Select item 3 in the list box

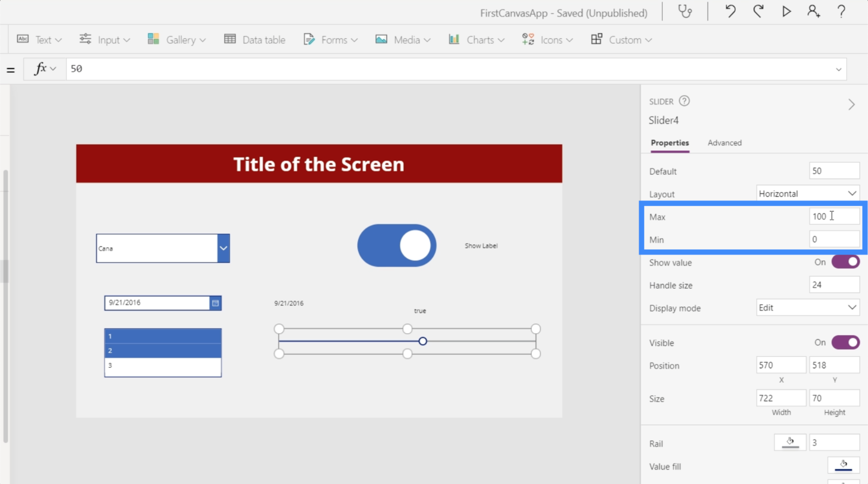tap(163, 365)
